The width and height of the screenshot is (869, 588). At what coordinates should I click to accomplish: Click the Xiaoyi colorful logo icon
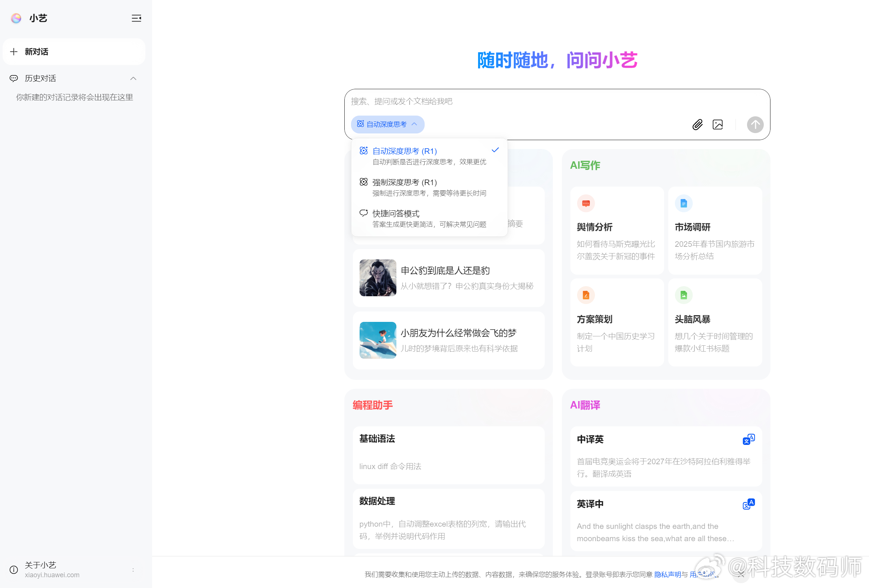(16, 18)
